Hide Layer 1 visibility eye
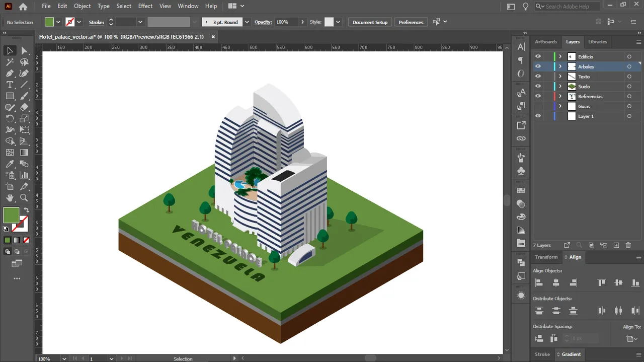644x362 pixels. tap(538, 116)
